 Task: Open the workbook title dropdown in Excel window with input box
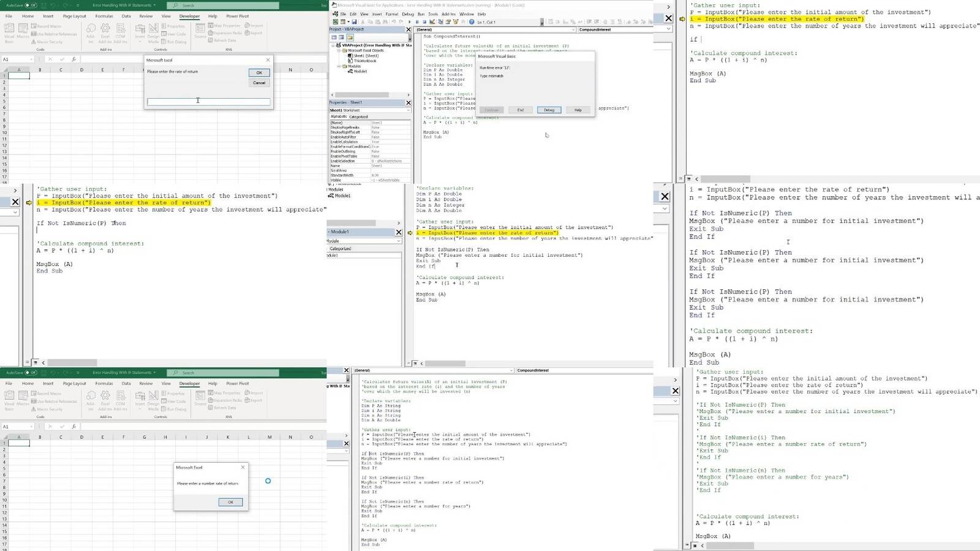click(154, 5)
